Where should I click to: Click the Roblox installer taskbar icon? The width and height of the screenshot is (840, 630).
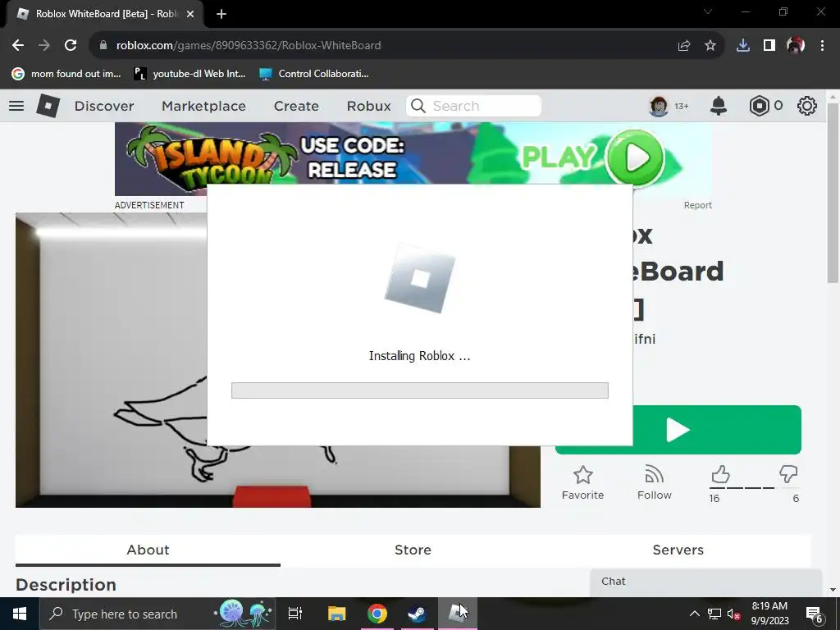click(x=458, y=614)
